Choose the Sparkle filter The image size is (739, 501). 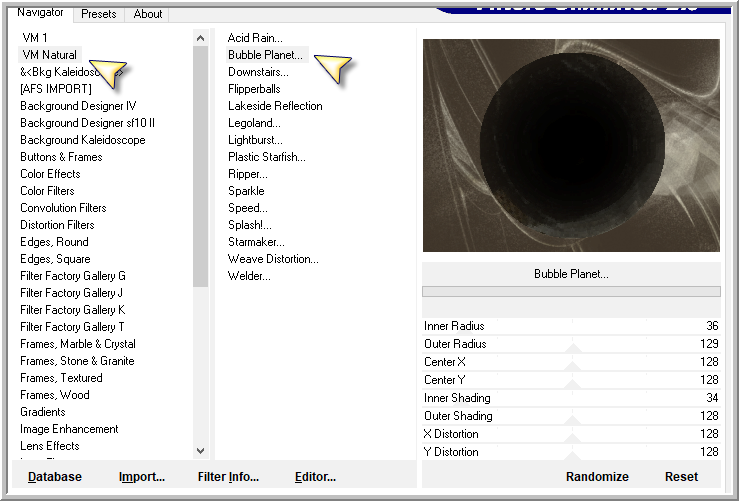click(246, 191)
